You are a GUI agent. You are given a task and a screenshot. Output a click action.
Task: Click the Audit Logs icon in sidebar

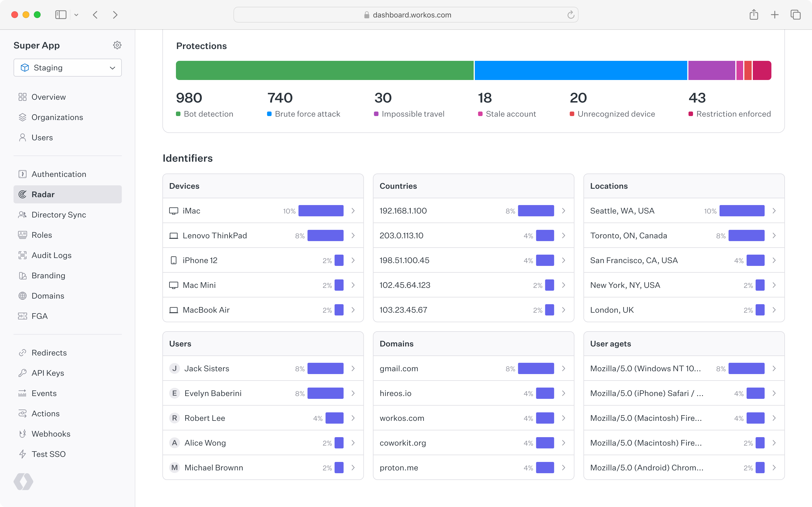(x=23, y=255)
